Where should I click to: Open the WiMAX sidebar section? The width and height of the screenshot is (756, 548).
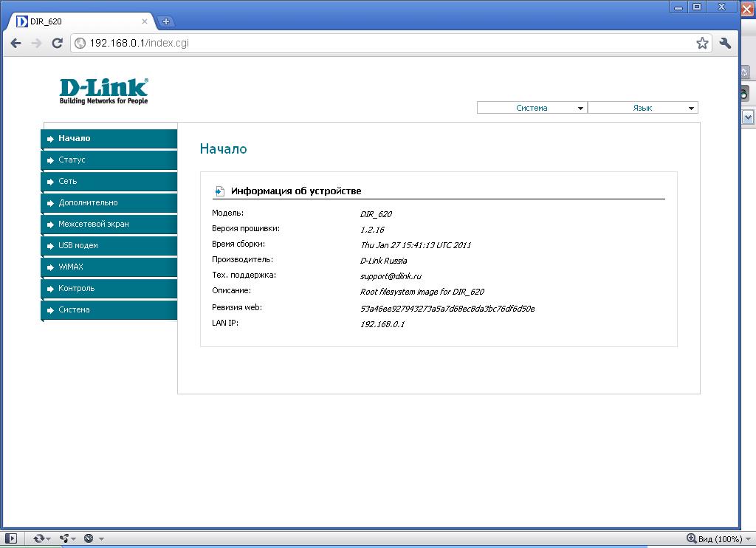pyautogui.click(x=109, y=267)
